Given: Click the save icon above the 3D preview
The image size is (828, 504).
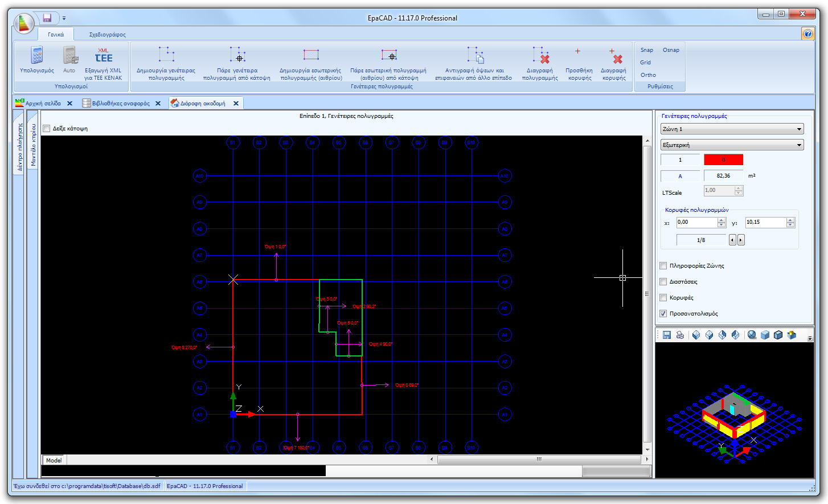Looking at the screenshot, I should pyautogui.click(x=666, y=335).
